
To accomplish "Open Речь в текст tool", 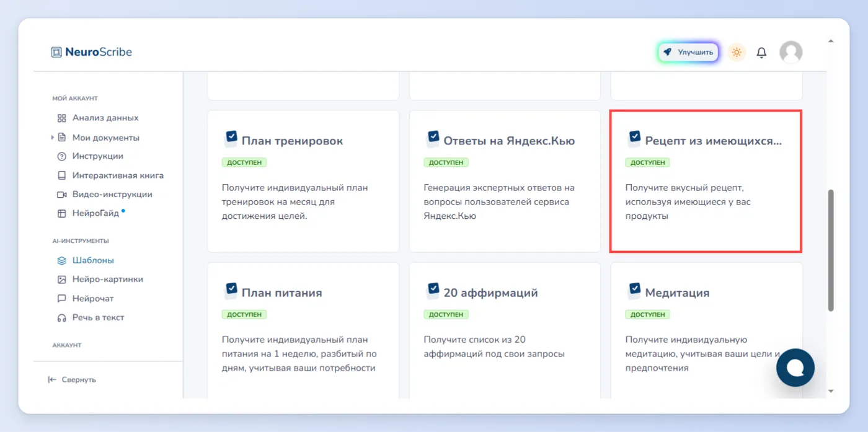I will click(99, 317).
